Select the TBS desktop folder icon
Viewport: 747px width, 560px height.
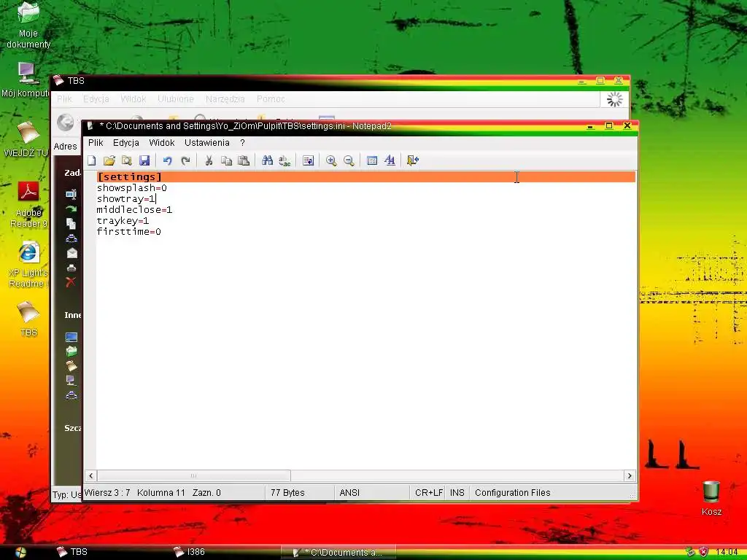28,319
